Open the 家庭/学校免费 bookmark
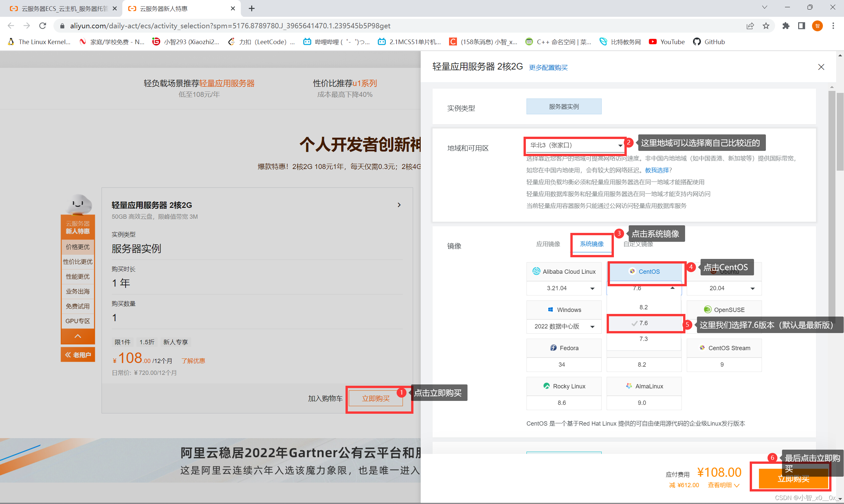The height and width of the screenshot is (504, 844). pos(111,42)
